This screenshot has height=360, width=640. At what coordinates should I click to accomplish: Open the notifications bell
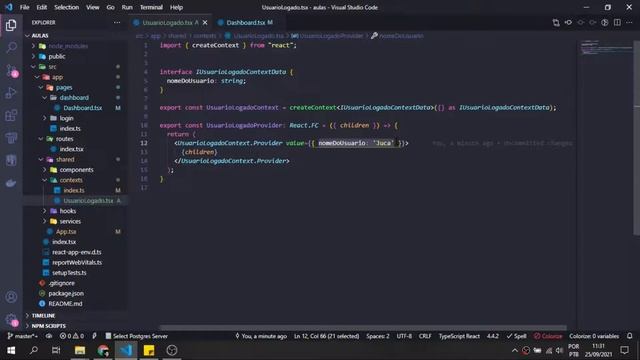click(x=629, y=336)
